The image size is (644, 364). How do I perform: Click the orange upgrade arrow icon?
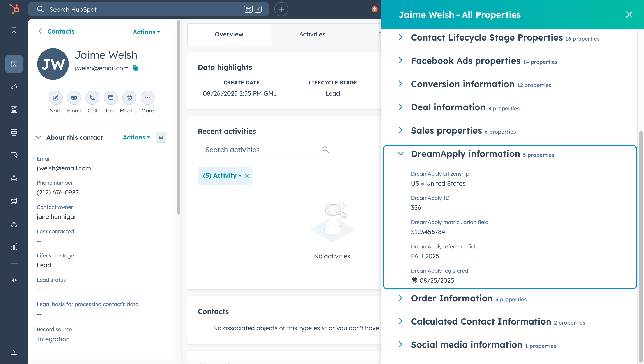[x=374, y=9]
